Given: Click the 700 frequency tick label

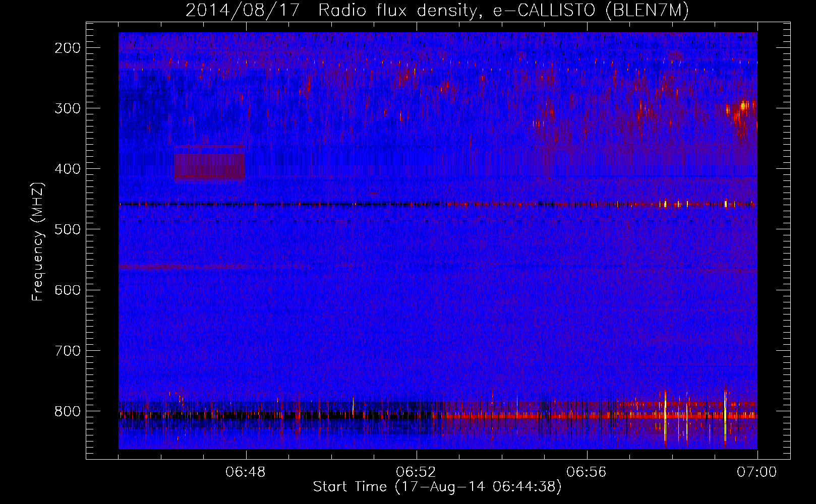Looking at the screenshot, I should 68,350.
